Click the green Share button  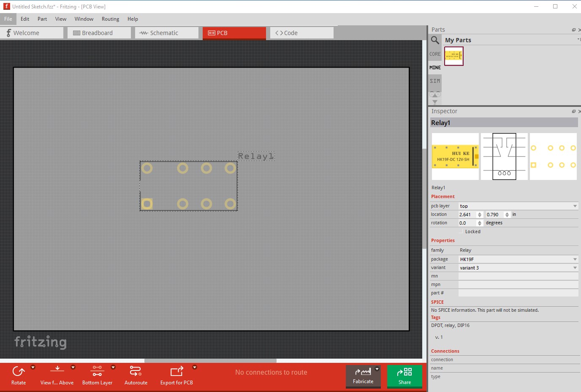[x=405, y=376]
